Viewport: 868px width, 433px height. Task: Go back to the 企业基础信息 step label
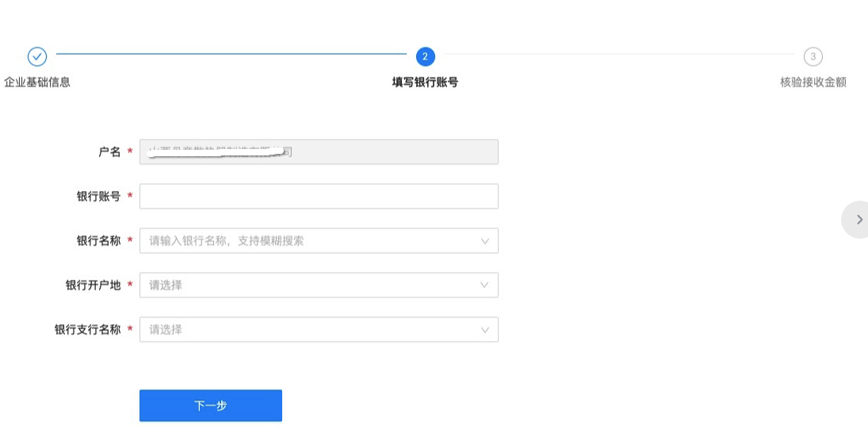point(37,82)
